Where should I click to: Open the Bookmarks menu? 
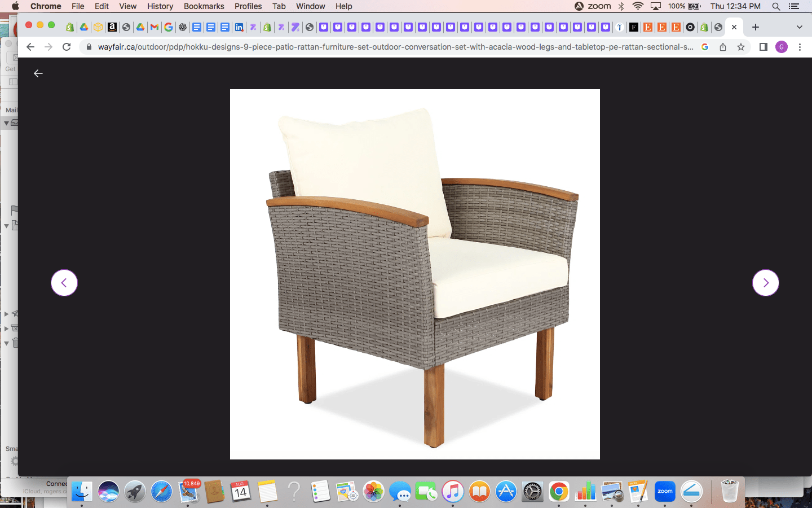click(204, 6)
